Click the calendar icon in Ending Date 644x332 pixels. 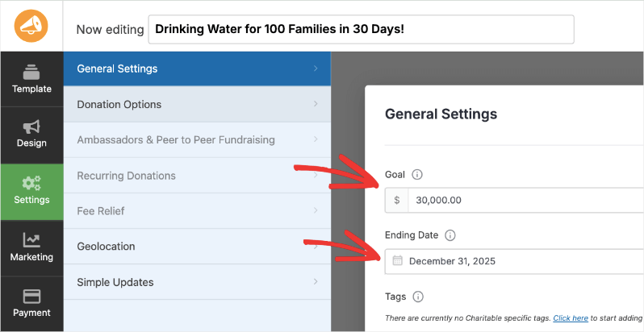(x=398, y=261)
